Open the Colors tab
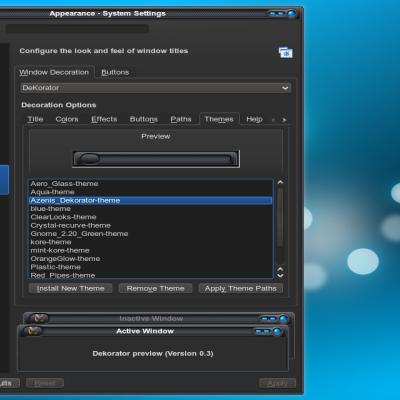Image resolution: width=400 pixels, height=400 pixels. pos(67,119)
